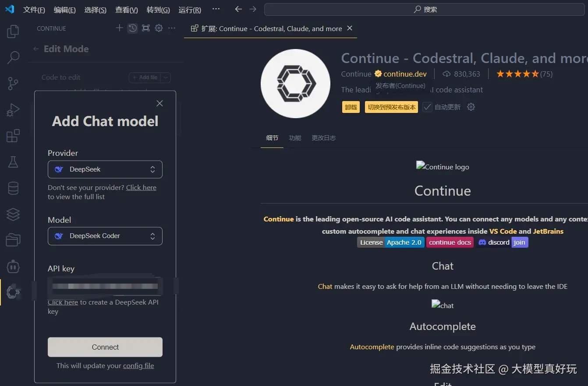Viewport: 588px width, 386px height.
Task: Open extension manage gear next to auto update
Action: tap(471, 107)
